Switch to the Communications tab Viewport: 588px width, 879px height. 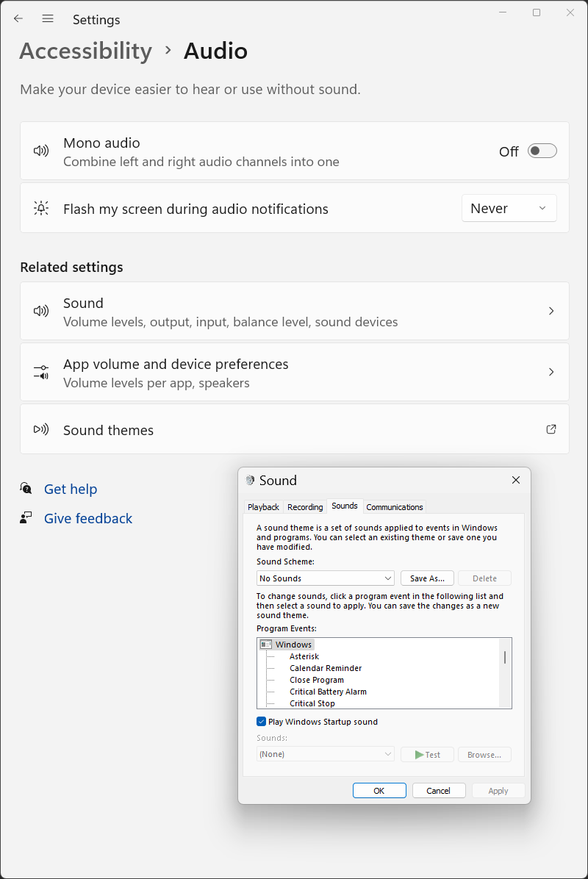tap(395, 507)
